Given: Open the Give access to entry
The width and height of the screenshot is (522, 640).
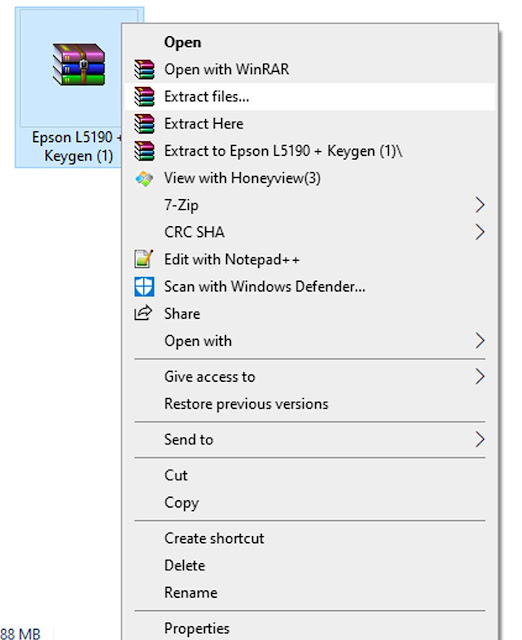Looking at the screenshot, I should point(310,376).
